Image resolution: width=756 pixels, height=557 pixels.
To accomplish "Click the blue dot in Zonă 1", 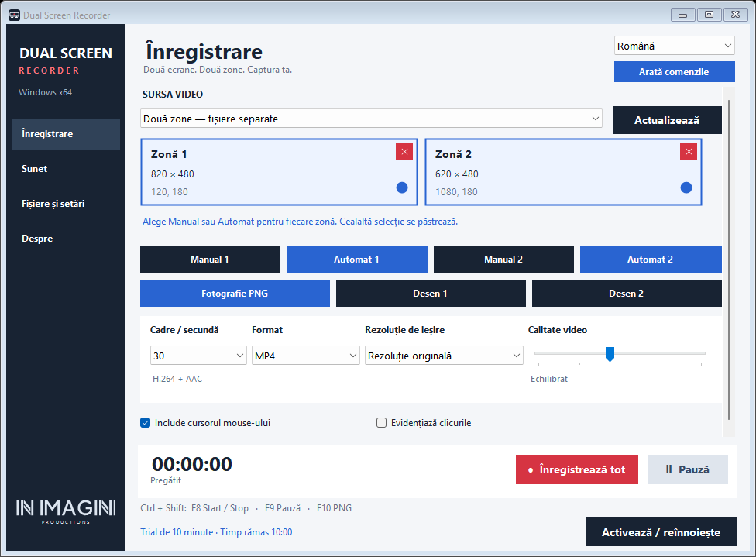I will tap(402, 187).
